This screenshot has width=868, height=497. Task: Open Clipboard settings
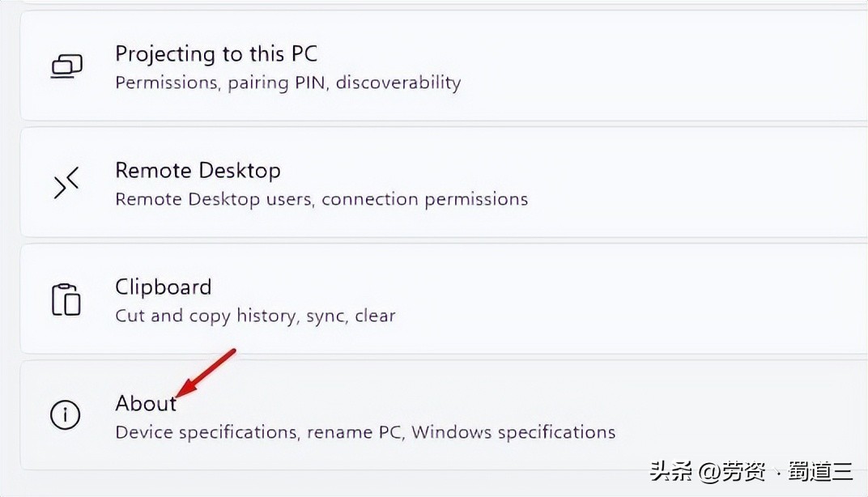[x=164, y=286]
